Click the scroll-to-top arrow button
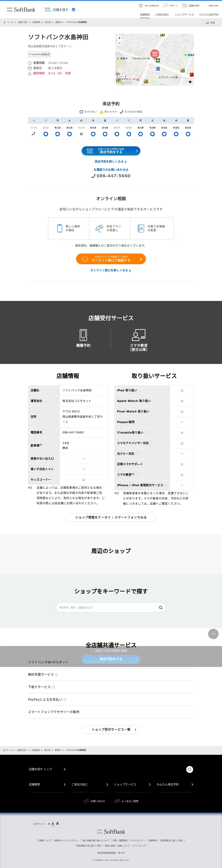This screenshot has height=868, width=222. click(213, 634)
